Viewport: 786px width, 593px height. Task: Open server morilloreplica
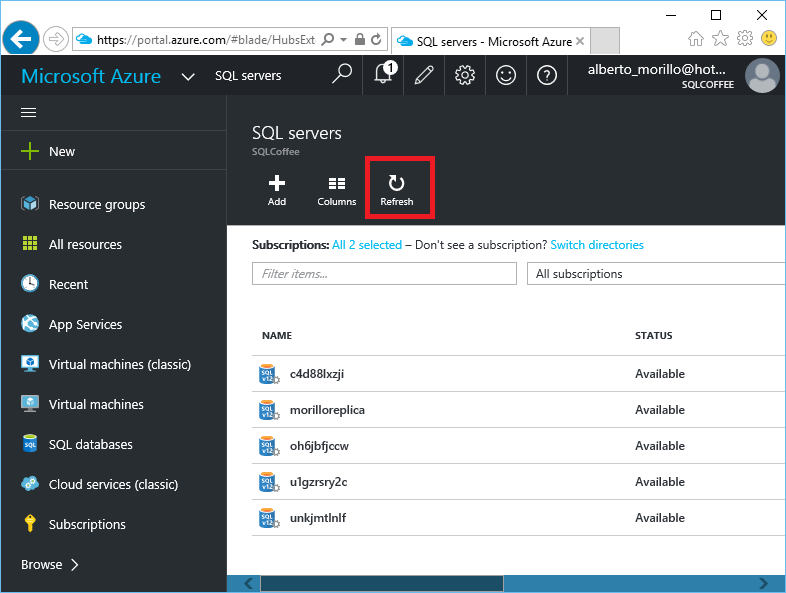(327, 410)
